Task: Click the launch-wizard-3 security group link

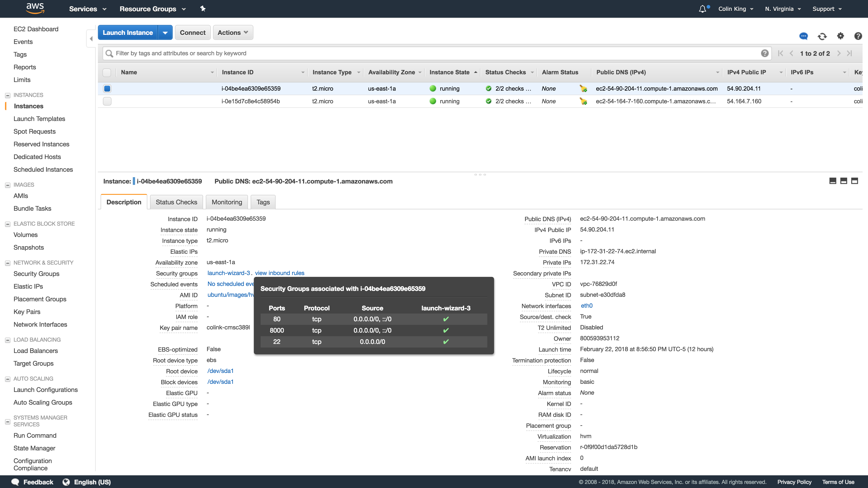Action: tap(228, 273)
